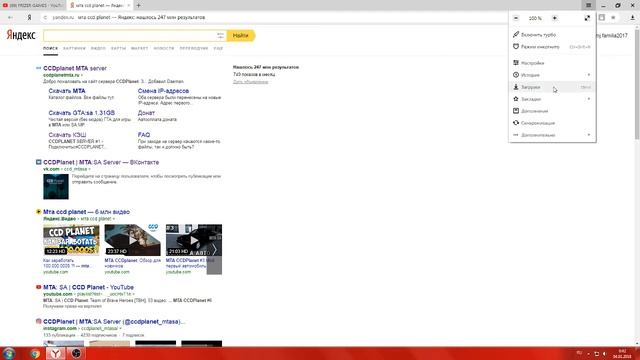Select the "Маркет" search tab

coord(140,48)
